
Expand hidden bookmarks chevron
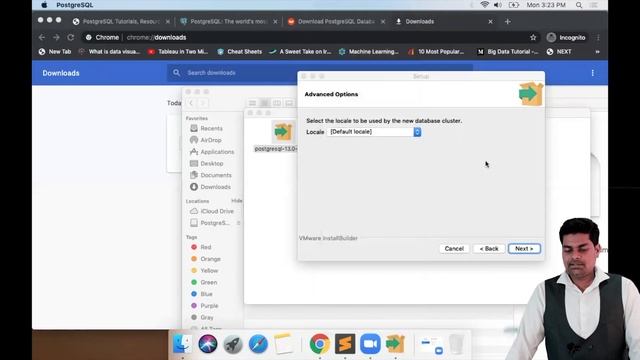(598, 52)
